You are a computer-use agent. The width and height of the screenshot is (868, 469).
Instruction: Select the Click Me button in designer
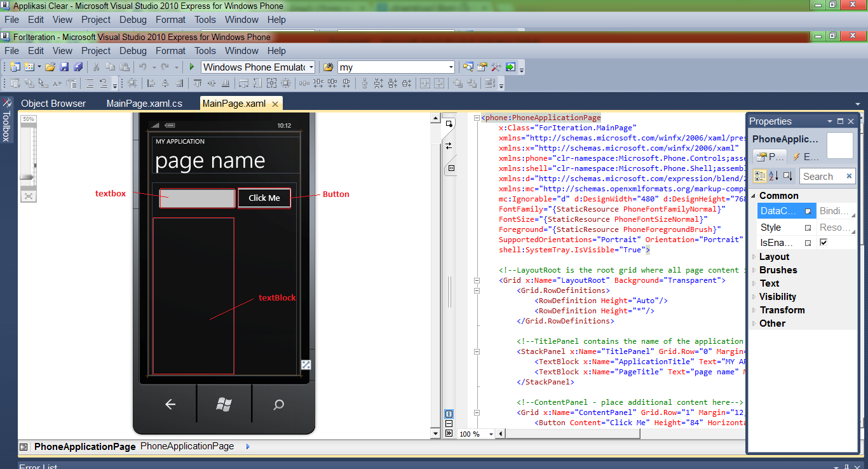[264, 198]
